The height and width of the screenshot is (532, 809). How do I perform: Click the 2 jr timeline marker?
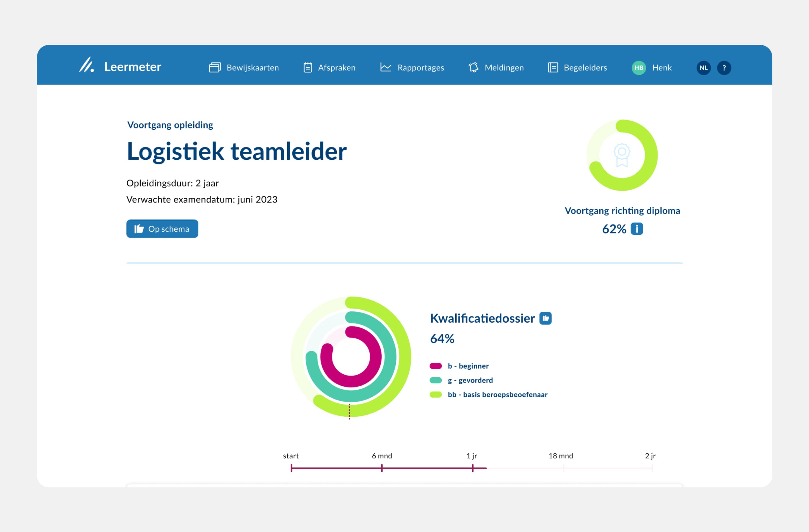(652, 468)
